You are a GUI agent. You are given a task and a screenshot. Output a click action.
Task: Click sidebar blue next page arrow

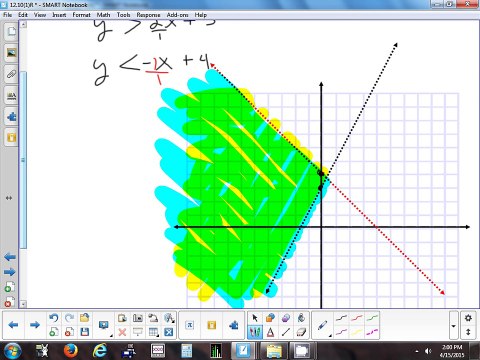10,272
